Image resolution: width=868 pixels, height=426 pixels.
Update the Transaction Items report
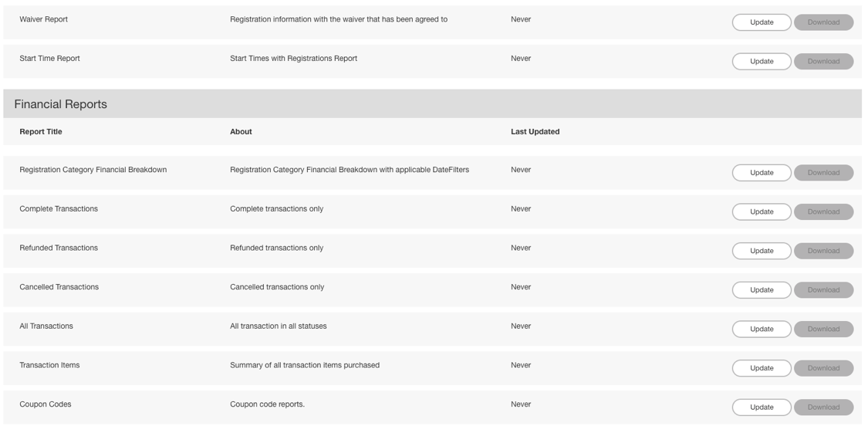(762, 368)
